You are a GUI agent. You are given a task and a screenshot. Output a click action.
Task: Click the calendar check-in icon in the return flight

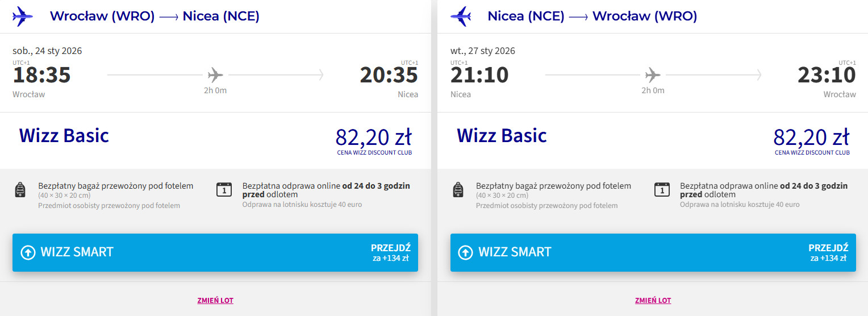click(x=662, y=190)
